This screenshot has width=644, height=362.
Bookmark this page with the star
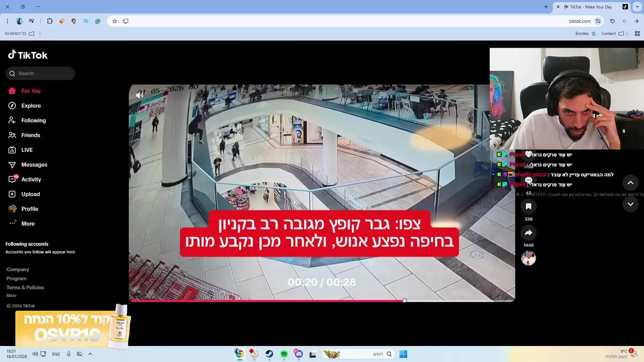pos(115,21)
